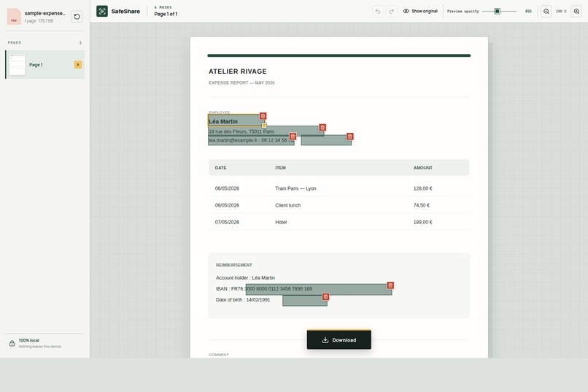Image resolution: width=588 pixels, height=392 pixels.
Task: Undo the last mask change
Action: 378,11
